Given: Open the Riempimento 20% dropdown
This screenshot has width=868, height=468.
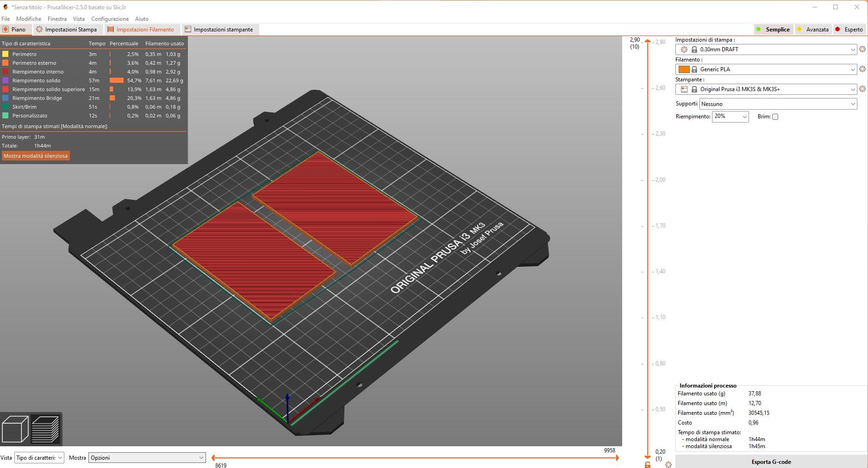Looking at the screenshot, I should (730, 117).
